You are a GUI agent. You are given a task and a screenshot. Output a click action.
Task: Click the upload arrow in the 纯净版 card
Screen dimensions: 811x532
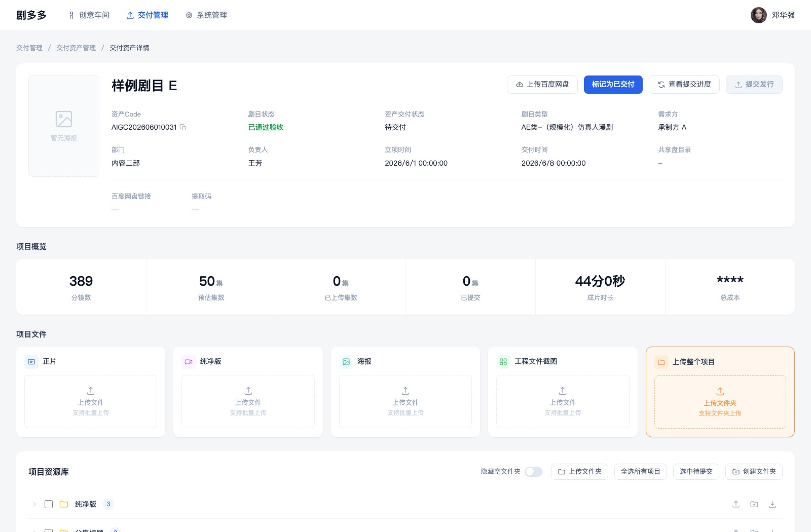[x=248, y=391]
